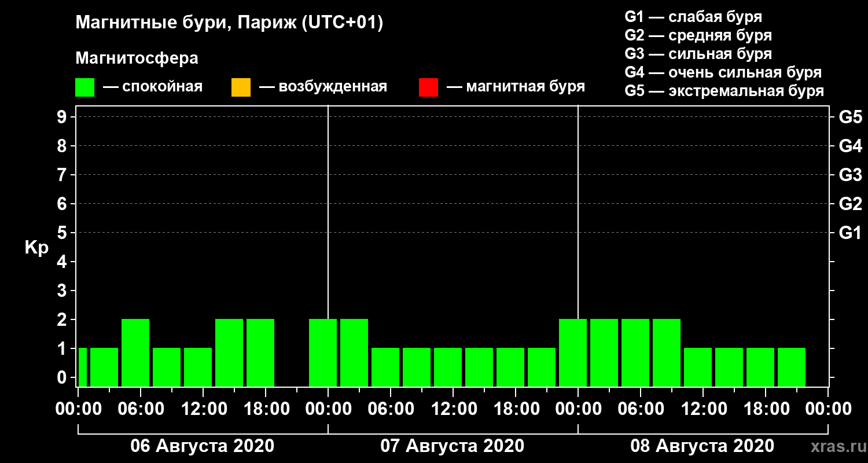Click the 'Магнитосфера' legend heading
This screenshot has height=463, width=868.
tap(137, 58)
